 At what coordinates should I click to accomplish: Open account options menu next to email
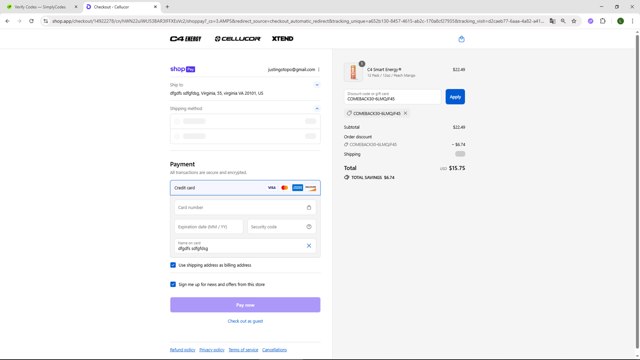click(x=319, y=69)
